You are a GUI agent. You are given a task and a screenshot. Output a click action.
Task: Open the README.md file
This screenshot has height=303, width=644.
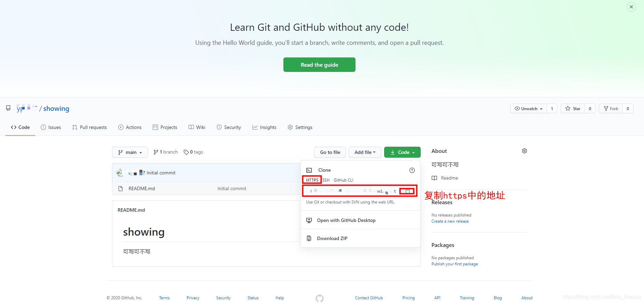[142, 188]
